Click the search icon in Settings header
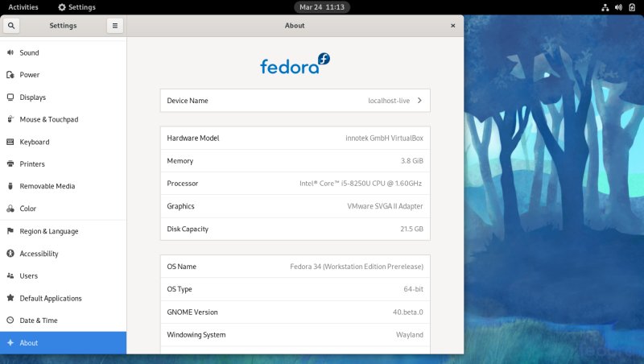The width and height of the screenshot is (644, 364). (x=11, y=26)
